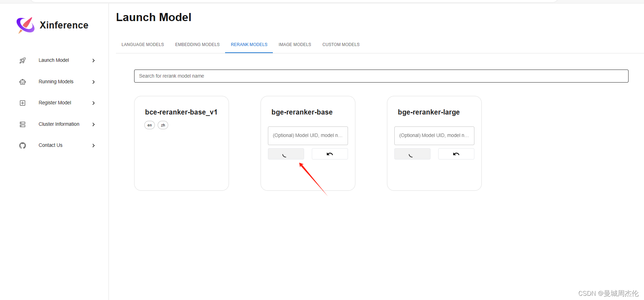Click the rocket icon beside Launch Model

pos(22,60)
